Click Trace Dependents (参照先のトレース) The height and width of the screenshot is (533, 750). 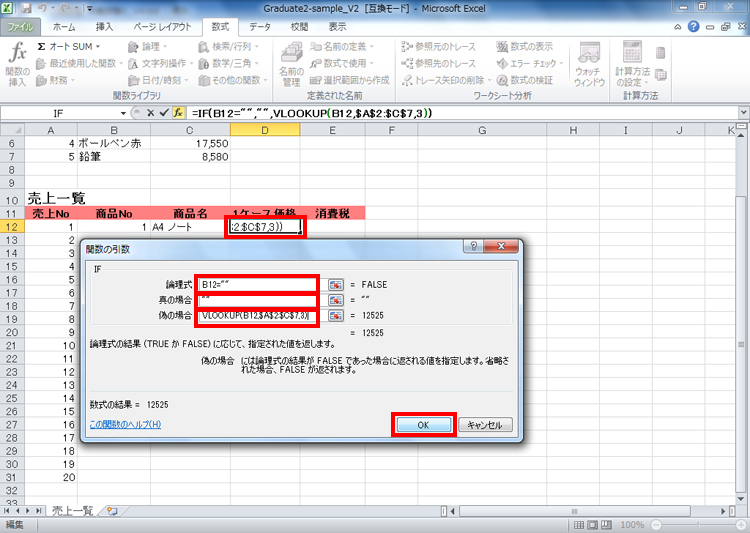[x=439, y=63]
